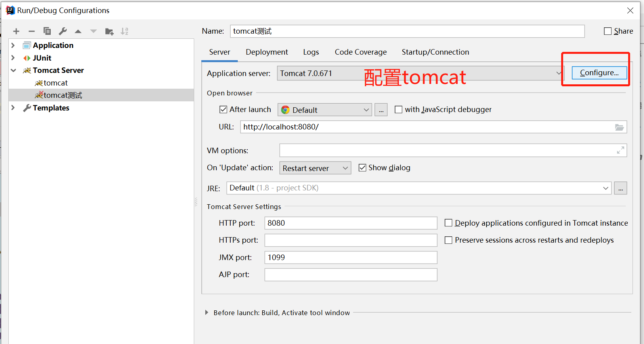
Task: Sort configurations alphabetically icon
Action: [x=124, y=31]
